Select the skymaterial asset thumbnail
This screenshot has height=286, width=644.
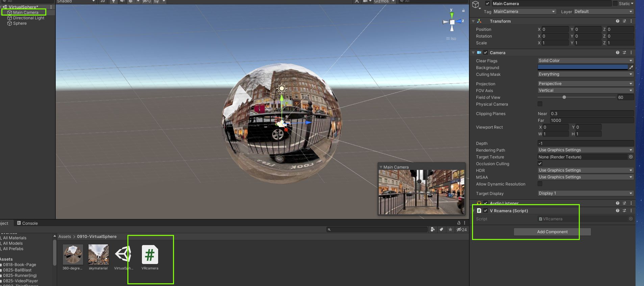(x=98, y=258)
